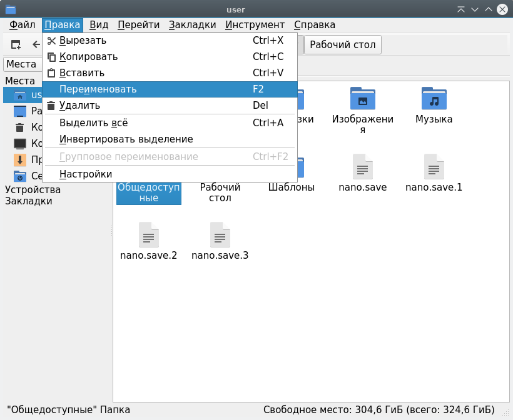Click Переименовать in the Правка menu
513x420 pixels.
(x=98, y=89)
